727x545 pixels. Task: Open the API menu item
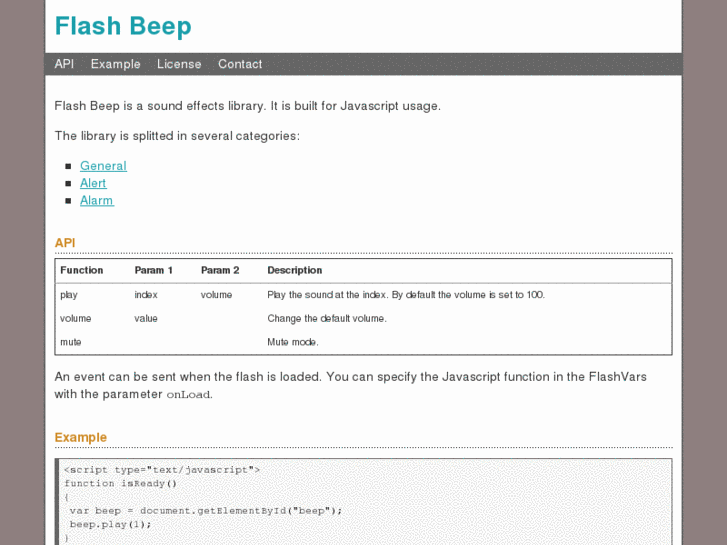(64, 64)
